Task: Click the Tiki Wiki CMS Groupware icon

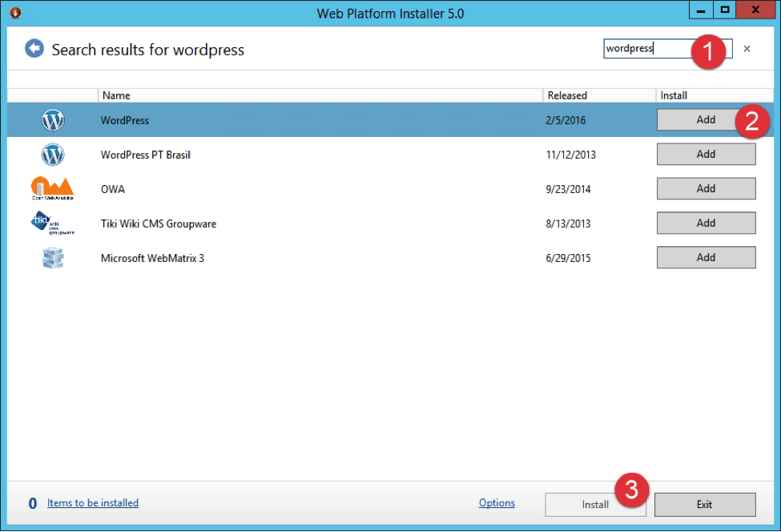Action: (x=52, y=223)
